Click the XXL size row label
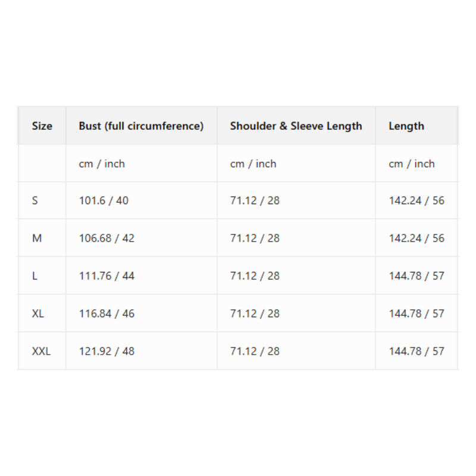 point(41,351)
